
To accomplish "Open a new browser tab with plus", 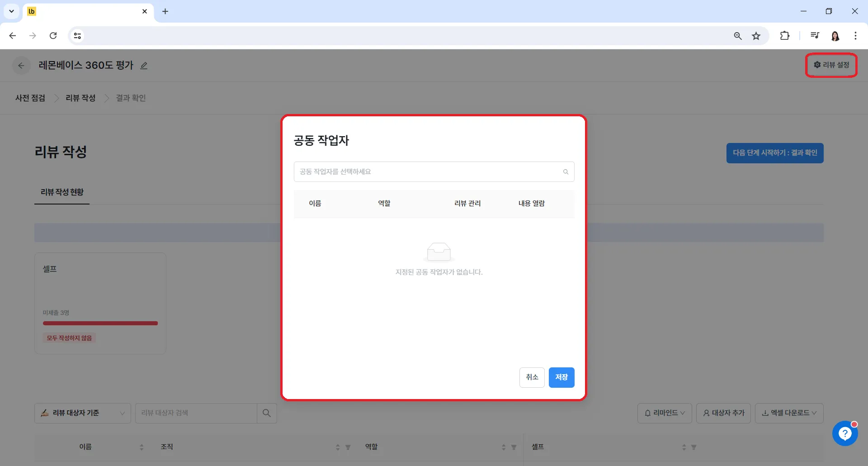I will (x=165, y=11).
